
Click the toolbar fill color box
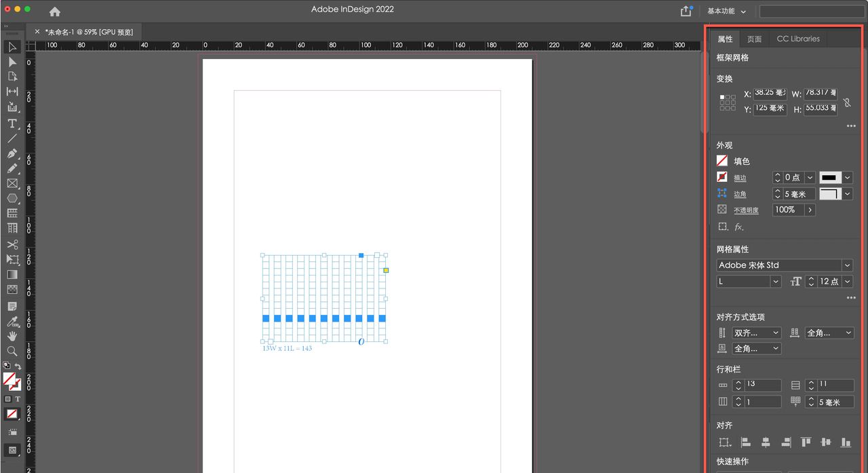pos(9,379)
